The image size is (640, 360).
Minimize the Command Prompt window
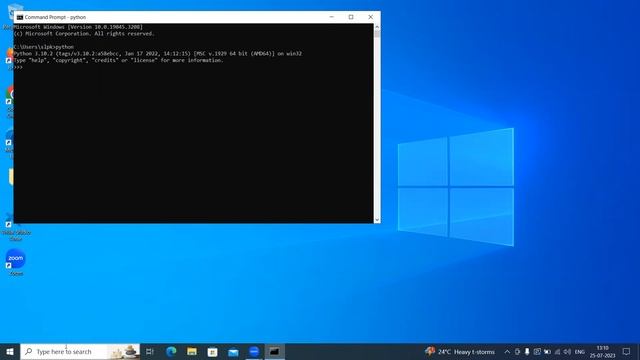[331, 17]
